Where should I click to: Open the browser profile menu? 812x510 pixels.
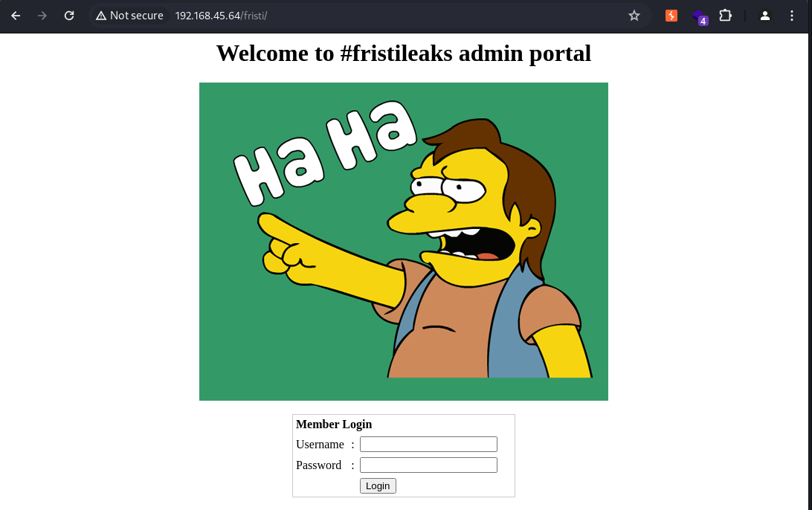765,16
